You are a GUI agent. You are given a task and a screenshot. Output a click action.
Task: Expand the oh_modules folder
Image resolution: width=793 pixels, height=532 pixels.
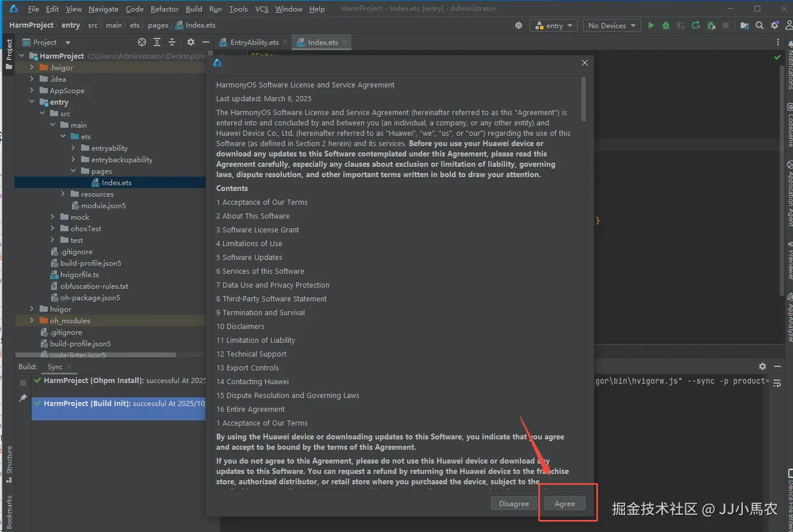point(32,320)
